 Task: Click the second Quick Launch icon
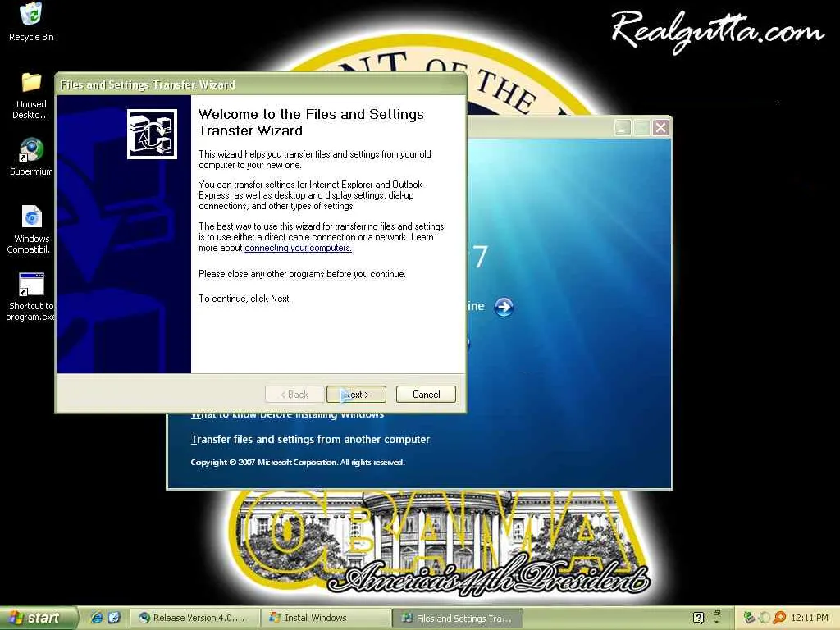(114, 618)
